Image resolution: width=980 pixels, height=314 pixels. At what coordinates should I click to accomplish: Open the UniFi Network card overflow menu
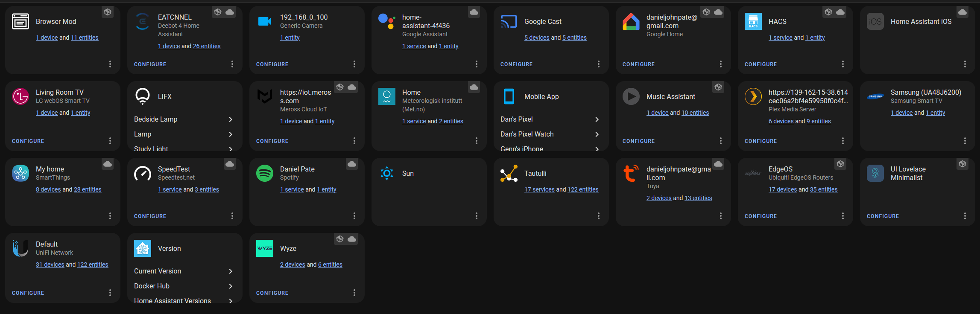click(110, 293)
